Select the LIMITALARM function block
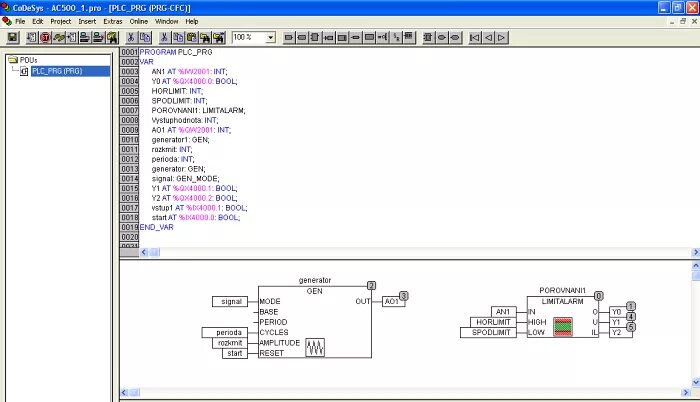Image resolution: width=700 pixels, height=402 pixels. coord(562,317)
